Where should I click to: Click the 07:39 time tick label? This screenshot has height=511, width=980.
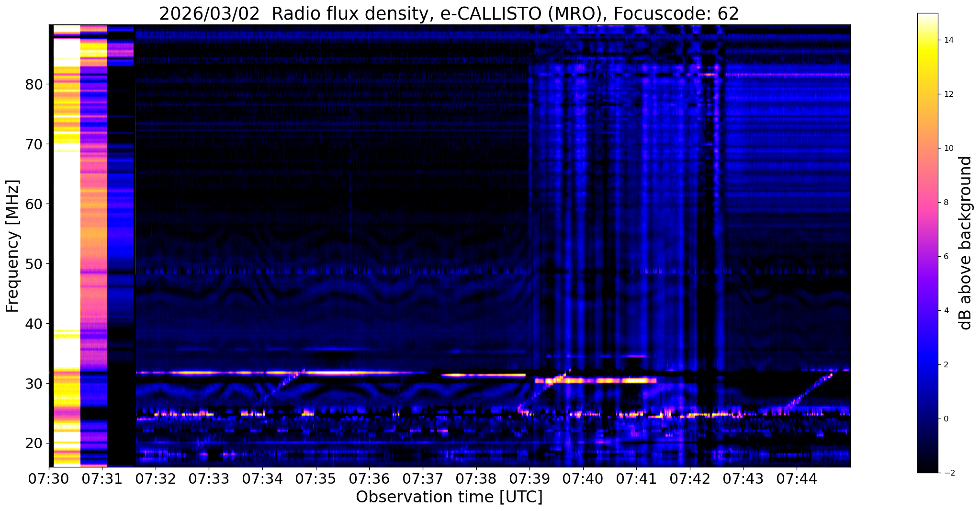coord(529,478)
